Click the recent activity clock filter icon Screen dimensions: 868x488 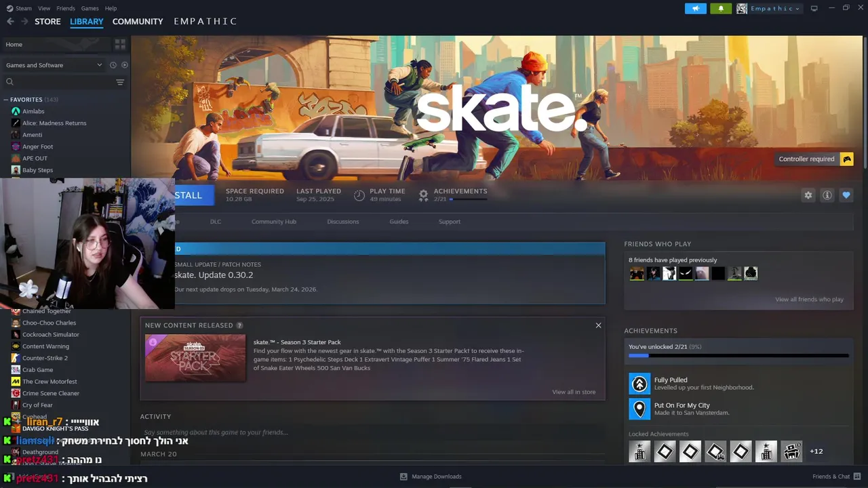113,65
